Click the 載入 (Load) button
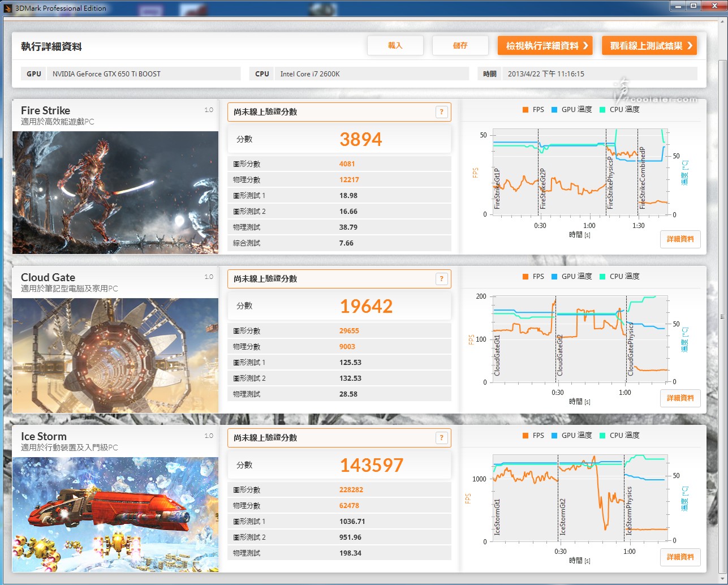This screenshot has width=728, height=585. coord(395,46)
